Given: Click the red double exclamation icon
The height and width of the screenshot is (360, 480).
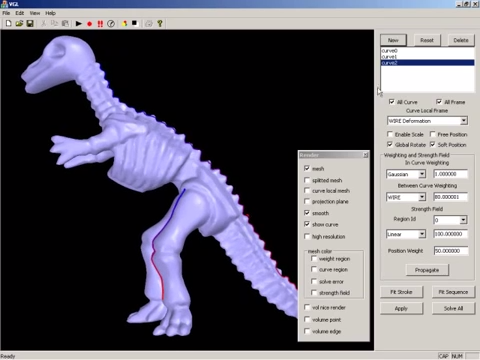Looking at the screenshot, I should pyautogui.click(x=100, y=24).
